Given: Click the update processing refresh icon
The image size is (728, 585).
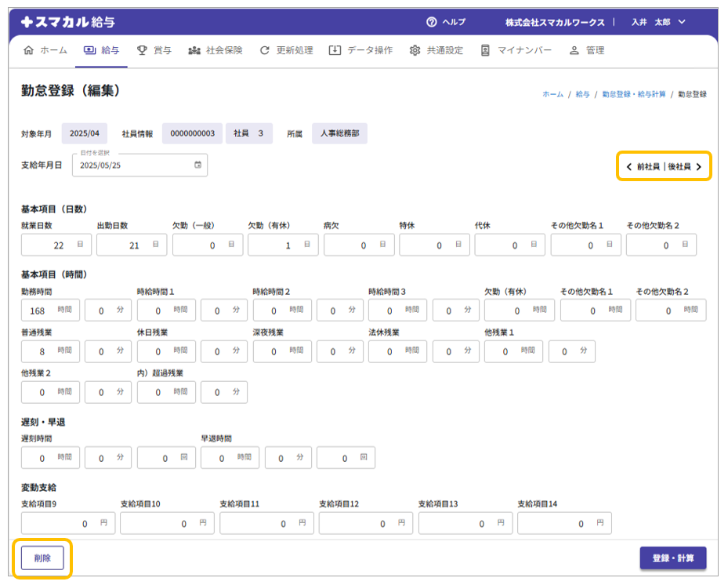Looking at the screenshot, I should point(265,50).
